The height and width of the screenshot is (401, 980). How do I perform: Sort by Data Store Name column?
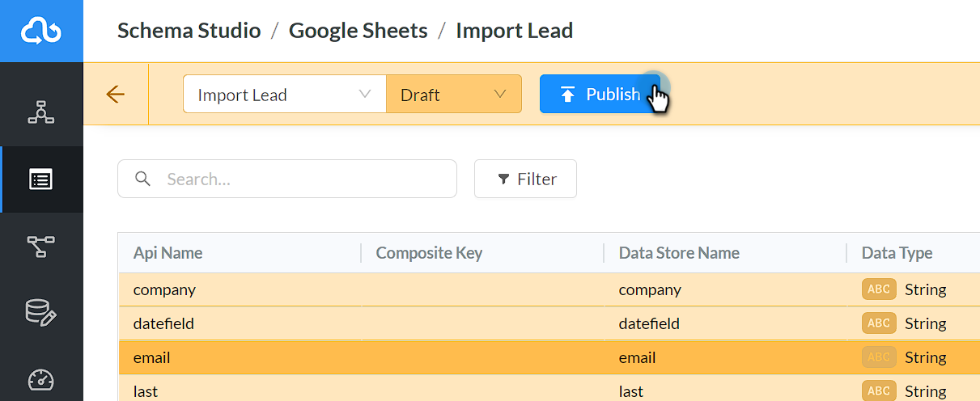pyautogui.click(x=679, y=253)
